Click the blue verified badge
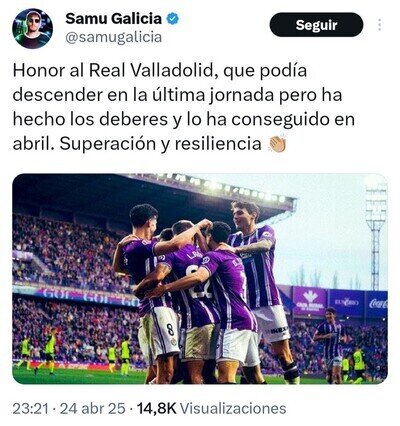This screenshot has height=426, width=400. (x=173, y=19)
